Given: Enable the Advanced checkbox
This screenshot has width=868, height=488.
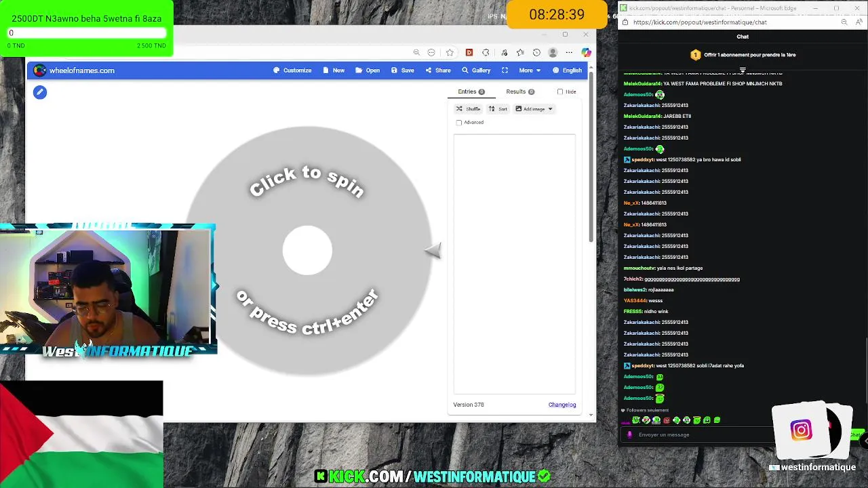Looking at the screenshot, I should (x=459, y=123).
